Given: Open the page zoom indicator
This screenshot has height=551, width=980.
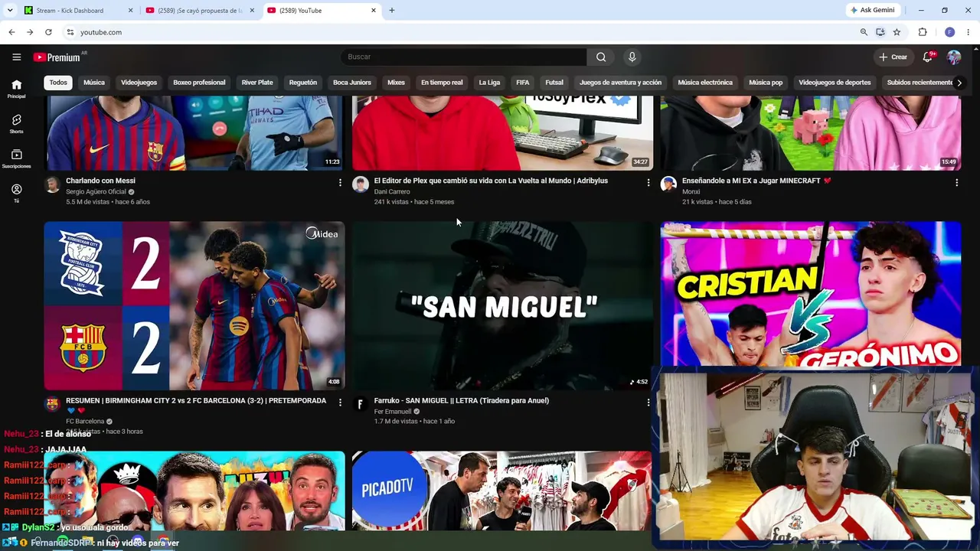Looking at the screenshot, I should [864, 32].
